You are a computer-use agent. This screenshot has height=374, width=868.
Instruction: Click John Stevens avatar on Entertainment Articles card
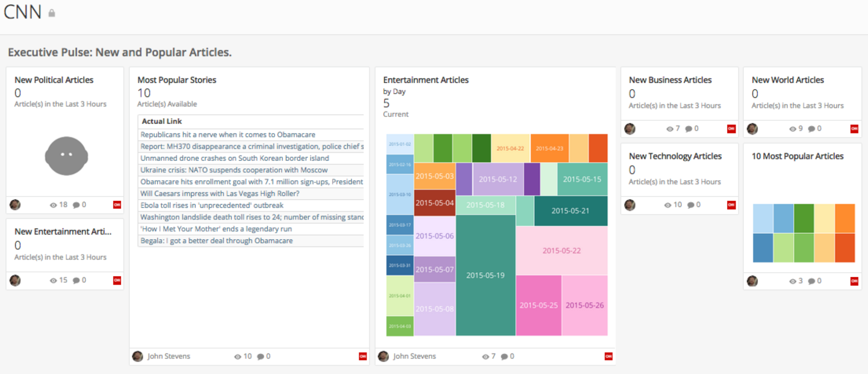383,356
